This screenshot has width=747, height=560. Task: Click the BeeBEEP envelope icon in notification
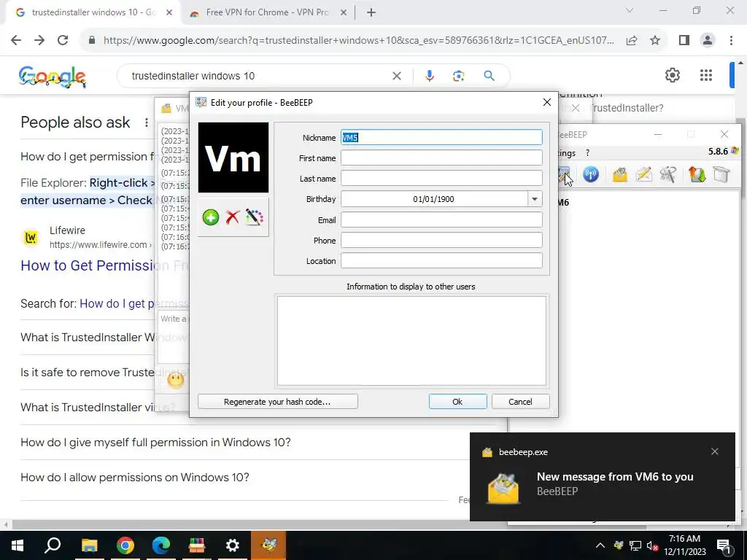(503, 488)
